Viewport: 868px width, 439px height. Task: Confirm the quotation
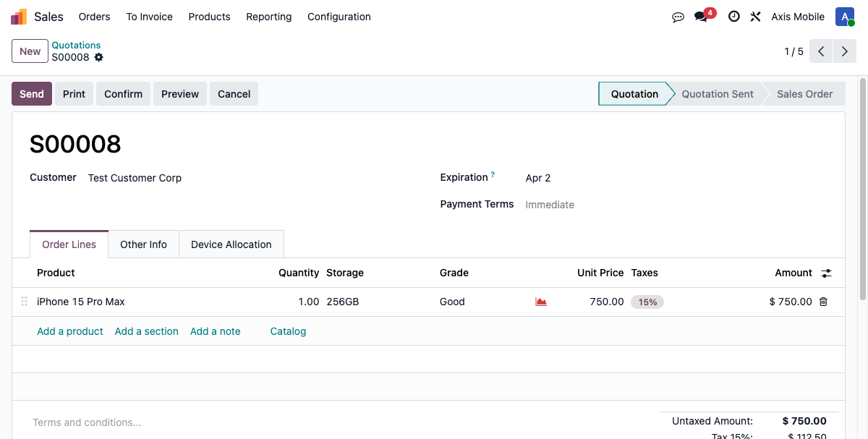123,93
